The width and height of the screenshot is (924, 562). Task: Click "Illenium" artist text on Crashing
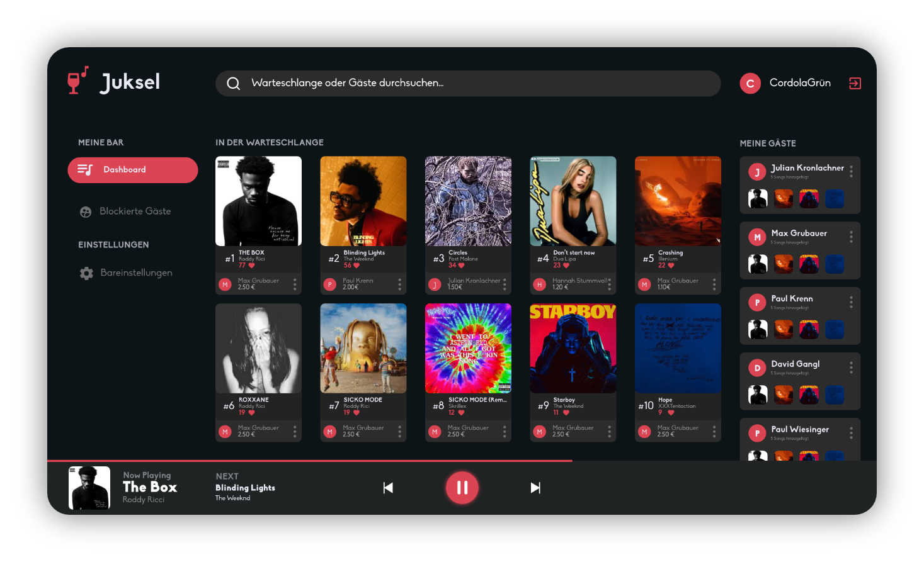[668, 259]
